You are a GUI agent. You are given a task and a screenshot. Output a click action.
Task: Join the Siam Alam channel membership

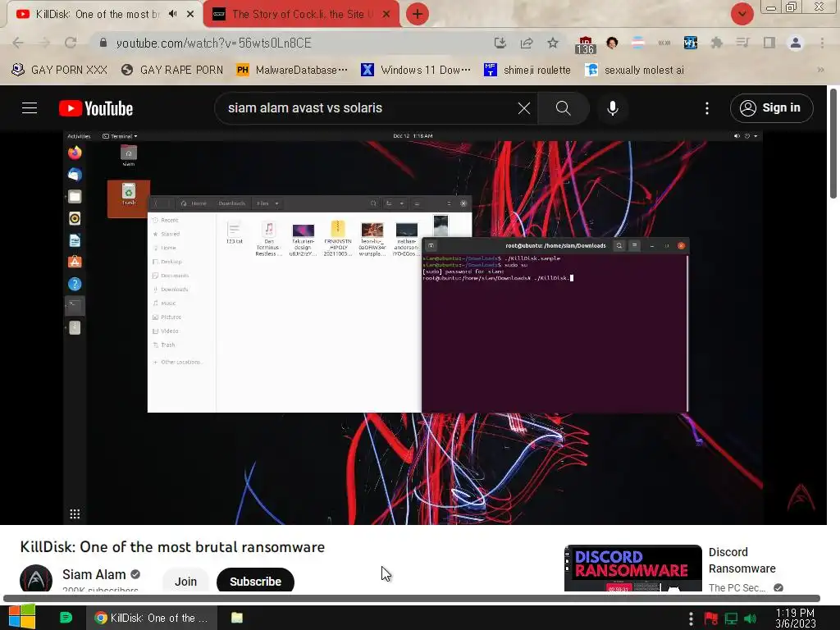point(186,582)
